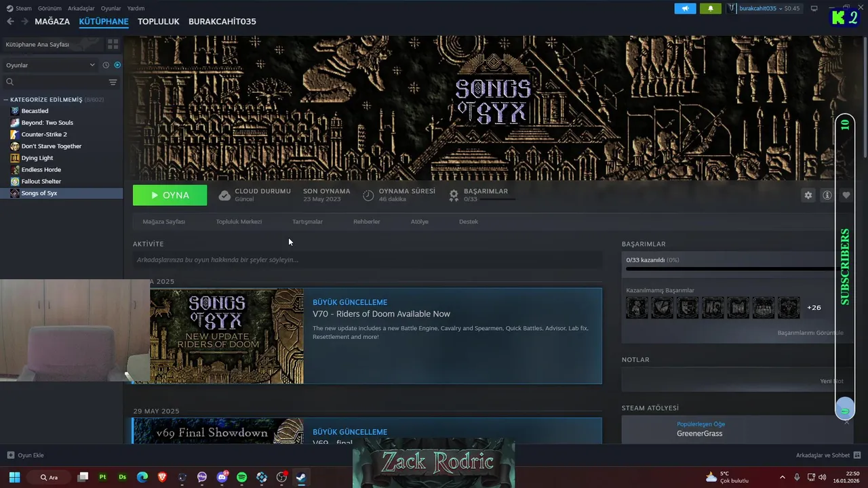Click the play time clock icon
The width and height of the screenshot is (868, 488).
coord(368,195)
